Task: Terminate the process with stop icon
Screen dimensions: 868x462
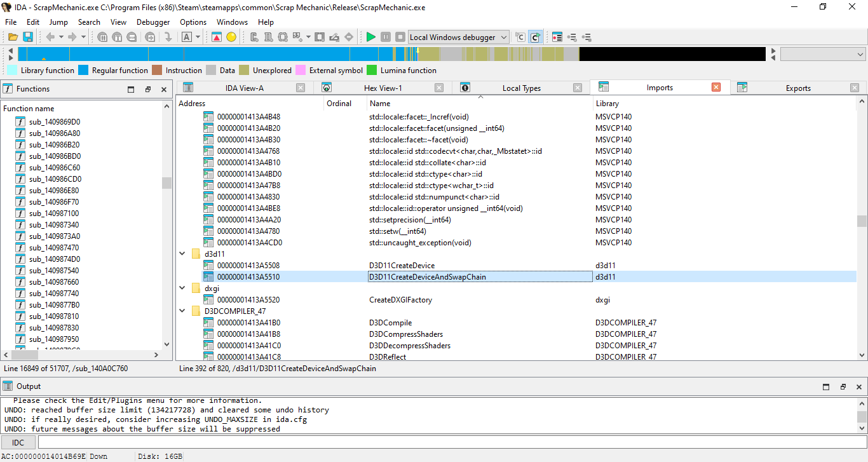Action: 400,37
